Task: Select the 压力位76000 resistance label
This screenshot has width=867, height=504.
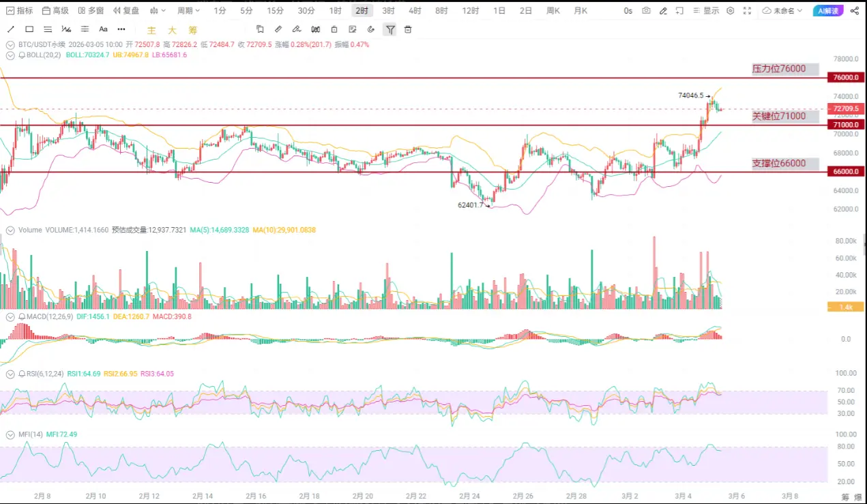Action: pyautogui.click(x=784, y=69)
